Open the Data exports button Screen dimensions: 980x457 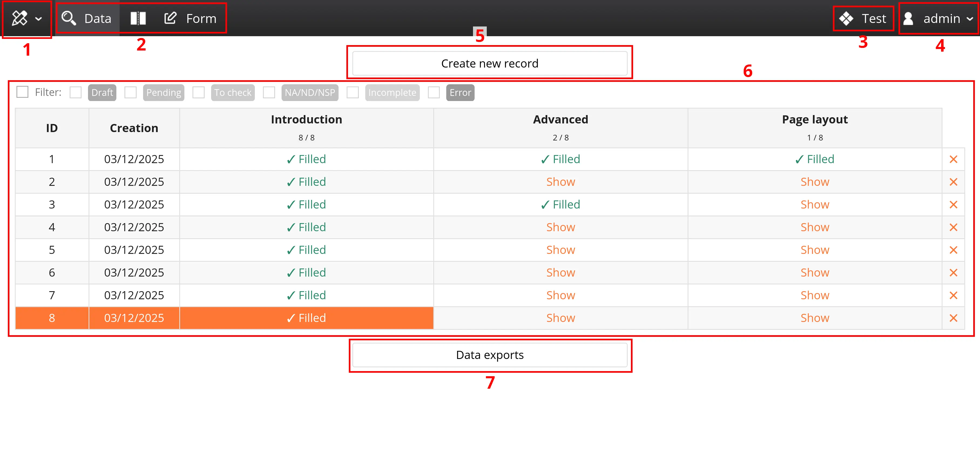pyautogui.click(x=490, y=355)
